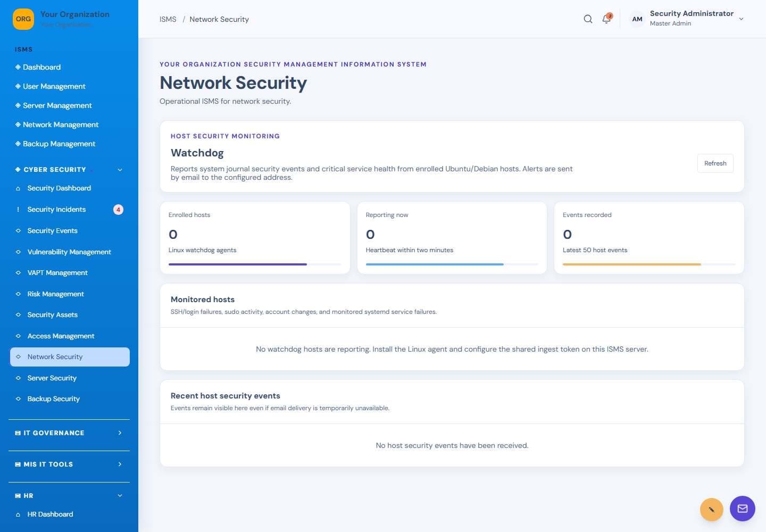Viewport: 766px width, 532px height.
Task: Click the icon beside VAPT Management
Action: click(18, 273)
